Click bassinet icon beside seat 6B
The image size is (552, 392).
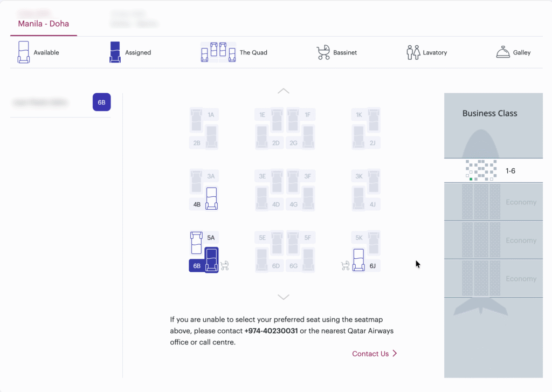click(225, 265)
